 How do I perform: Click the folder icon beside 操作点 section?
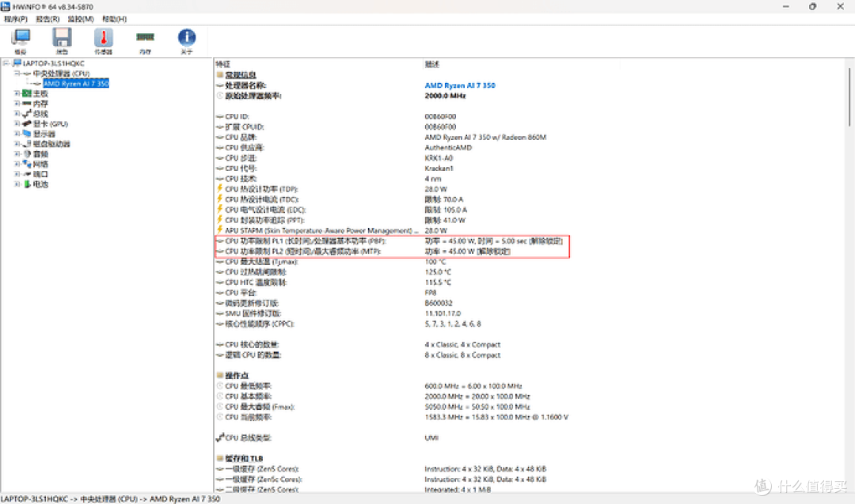pos(220,375)
